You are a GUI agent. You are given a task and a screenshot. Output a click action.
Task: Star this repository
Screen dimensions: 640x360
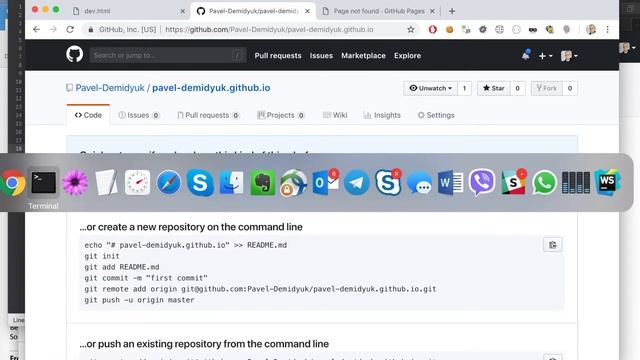pos(493,88)
